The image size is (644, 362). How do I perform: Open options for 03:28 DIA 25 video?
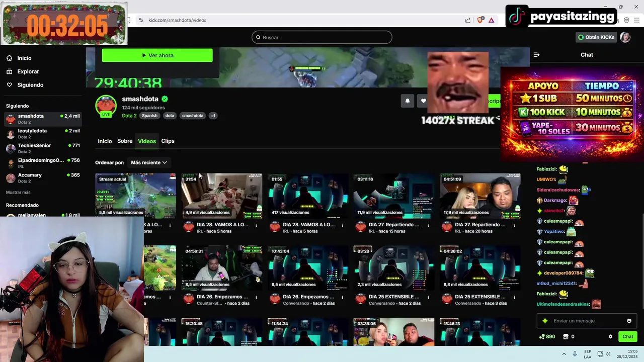point(428,297)
